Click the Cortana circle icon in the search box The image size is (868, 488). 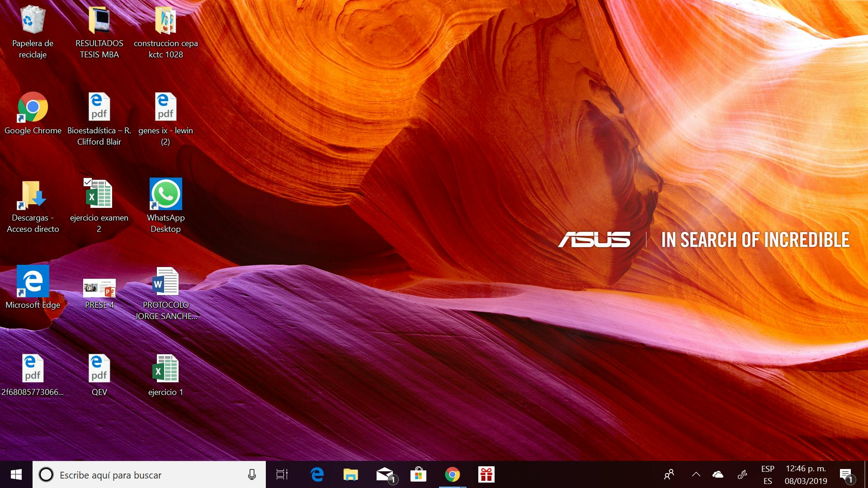[46, 474]
